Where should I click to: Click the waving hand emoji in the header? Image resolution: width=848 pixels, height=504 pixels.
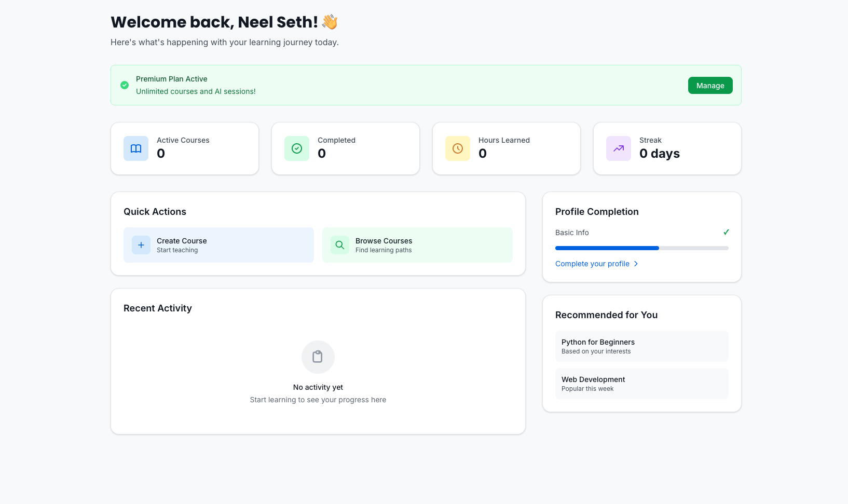(330, 22)
